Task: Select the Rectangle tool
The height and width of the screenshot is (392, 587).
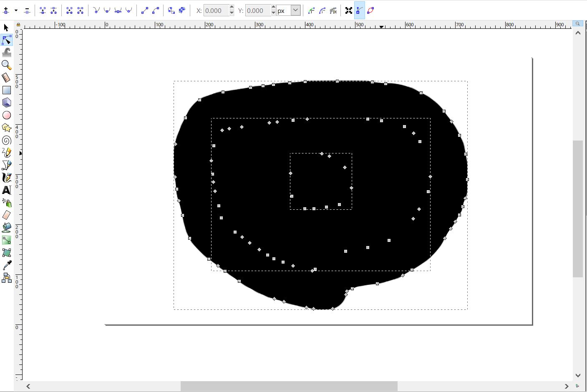Action: tap(6, 90)
